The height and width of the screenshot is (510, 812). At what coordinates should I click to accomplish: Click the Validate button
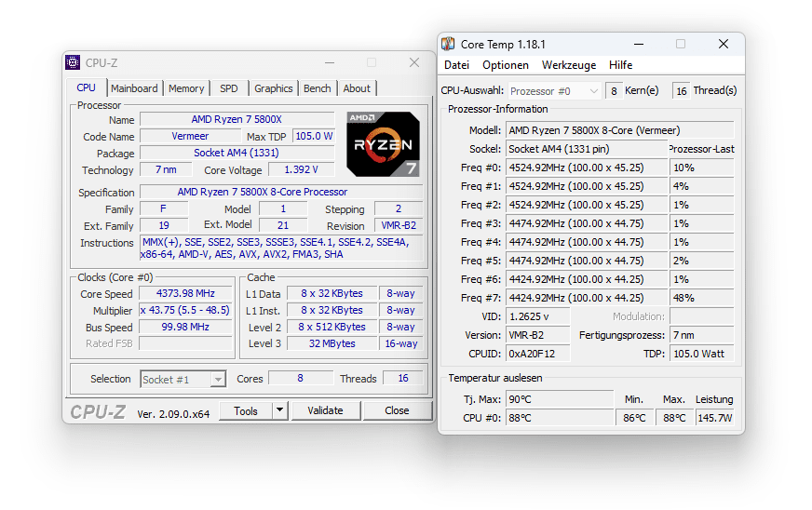[325, 410]
